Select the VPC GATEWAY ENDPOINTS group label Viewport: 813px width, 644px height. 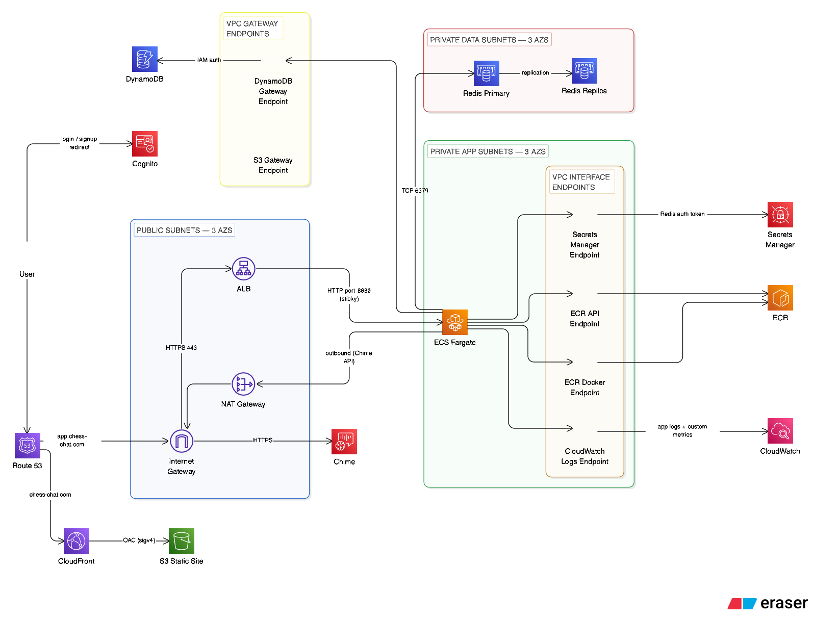point(253,29)
